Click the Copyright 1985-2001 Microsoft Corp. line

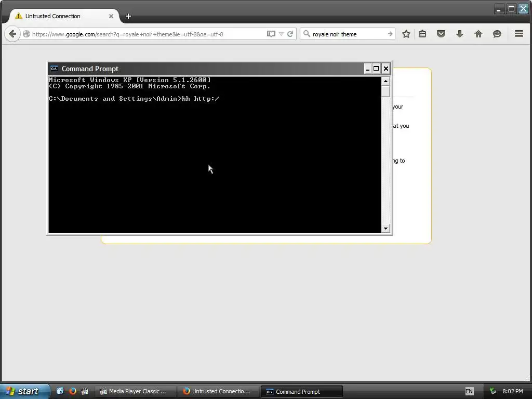point(129,86)
